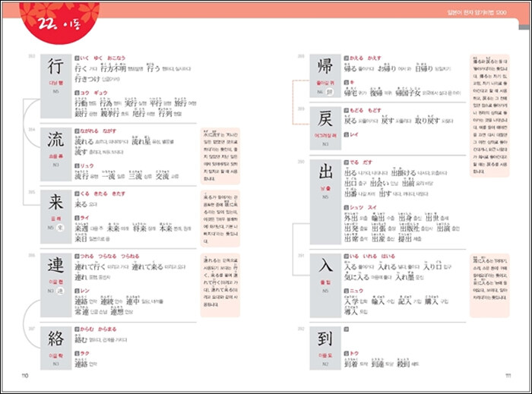
Task: Select the large kanji 流 block
Action: click(x=56, y=154)
